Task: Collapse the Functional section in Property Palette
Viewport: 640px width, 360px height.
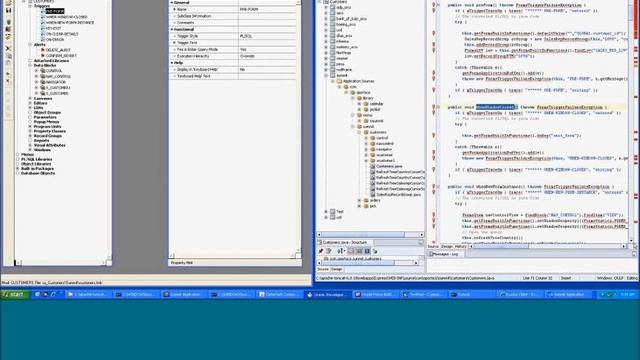Action: [x=172, y=29]
